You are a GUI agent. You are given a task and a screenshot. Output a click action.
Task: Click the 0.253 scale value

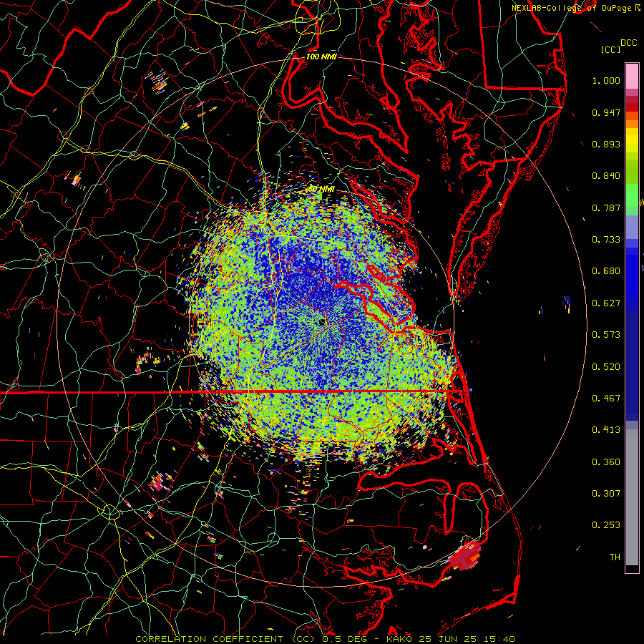(x=606, y=525)
